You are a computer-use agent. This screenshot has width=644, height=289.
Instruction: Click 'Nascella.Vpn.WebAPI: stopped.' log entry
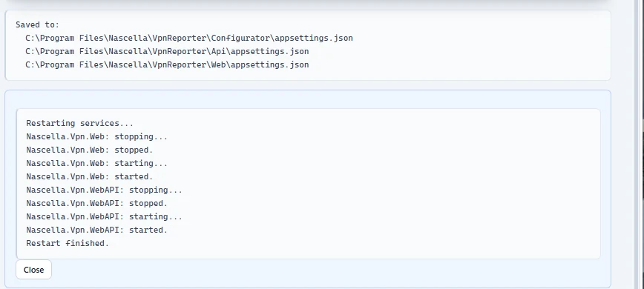(x=97, y=203)
